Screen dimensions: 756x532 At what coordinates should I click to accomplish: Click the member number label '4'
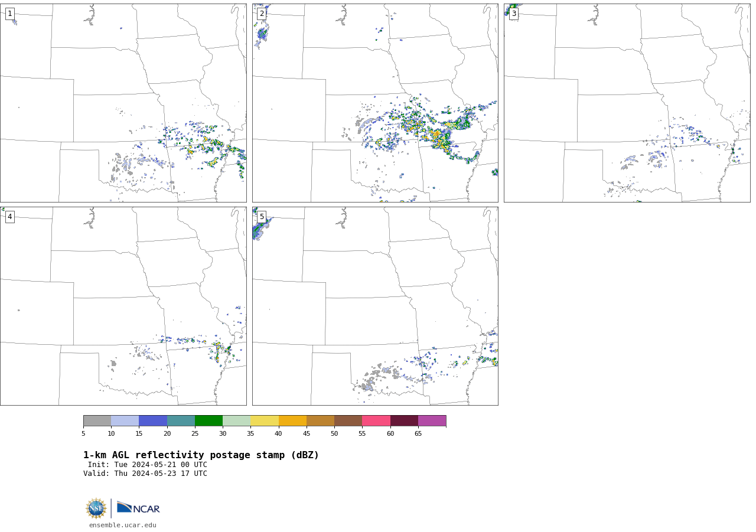9,217
